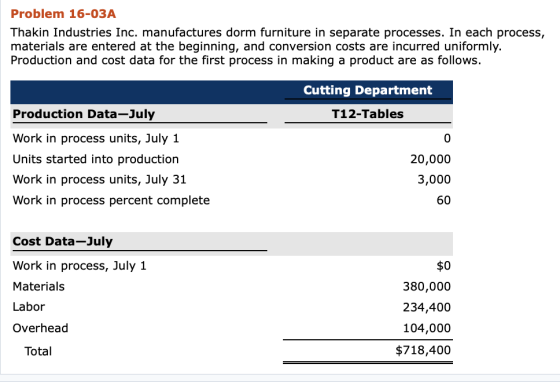Select the Overhead row label
This screenshot has width=560, height=382.
(40, 328)
